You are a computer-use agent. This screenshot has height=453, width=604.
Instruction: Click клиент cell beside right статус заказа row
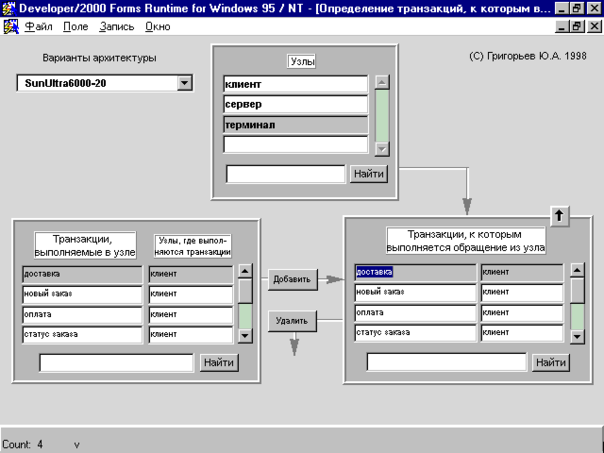pyautogui.click(x=522, y=332)
